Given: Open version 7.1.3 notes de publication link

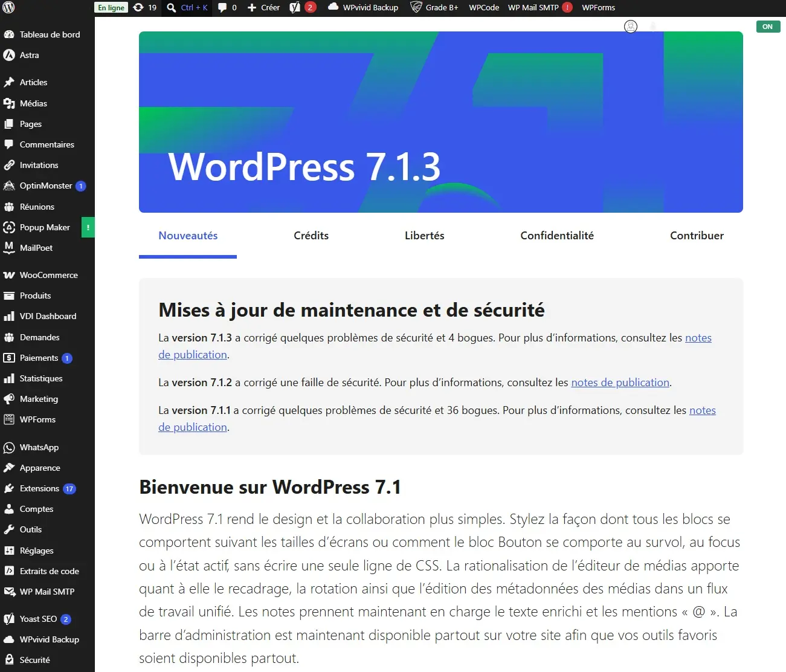Looking at the screenshot, I should point(698,338).
